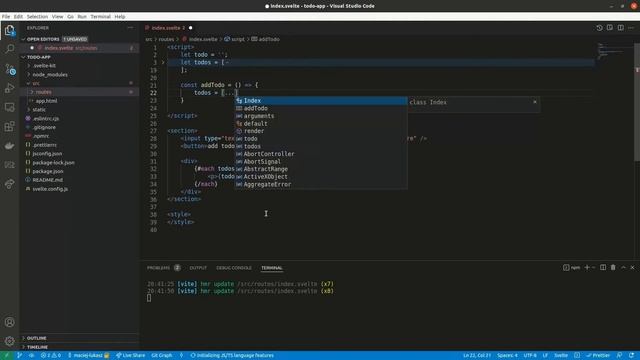Open the Manage gear icon

point(9,341)
